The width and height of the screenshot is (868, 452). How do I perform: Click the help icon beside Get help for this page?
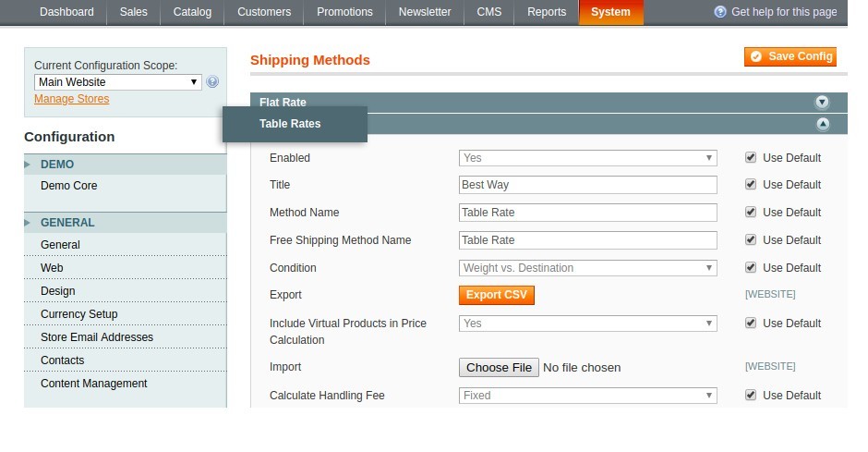pyautogui.click(x=719, y=12)
